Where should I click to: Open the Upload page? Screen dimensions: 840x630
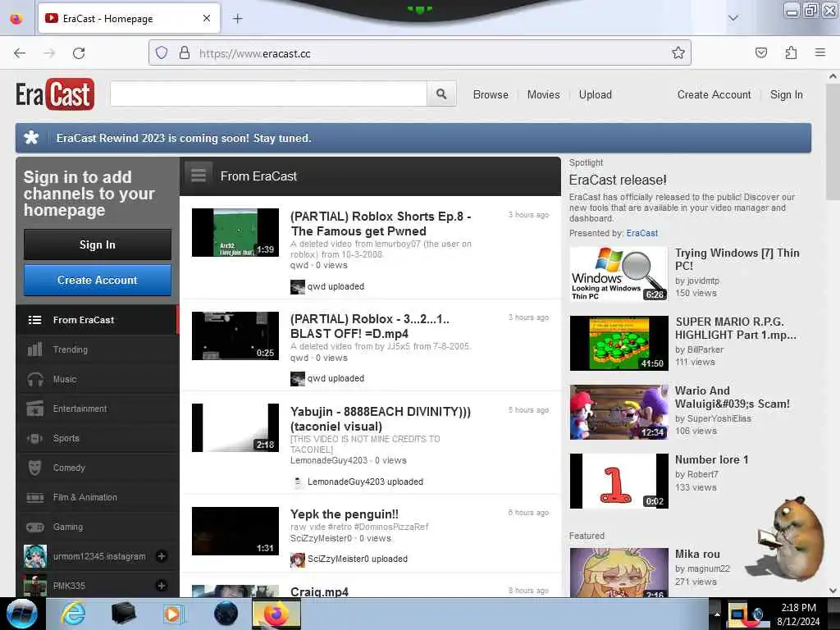[595, 95]
